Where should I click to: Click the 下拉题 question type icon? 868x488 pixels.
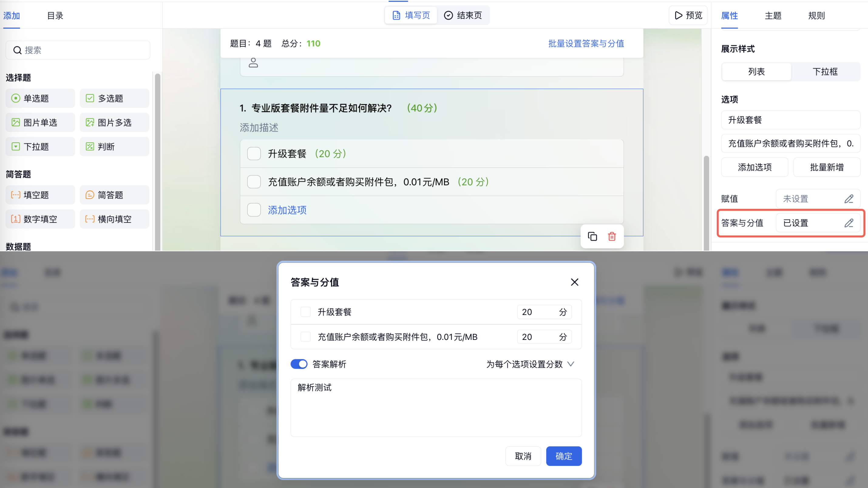point(15,147)
